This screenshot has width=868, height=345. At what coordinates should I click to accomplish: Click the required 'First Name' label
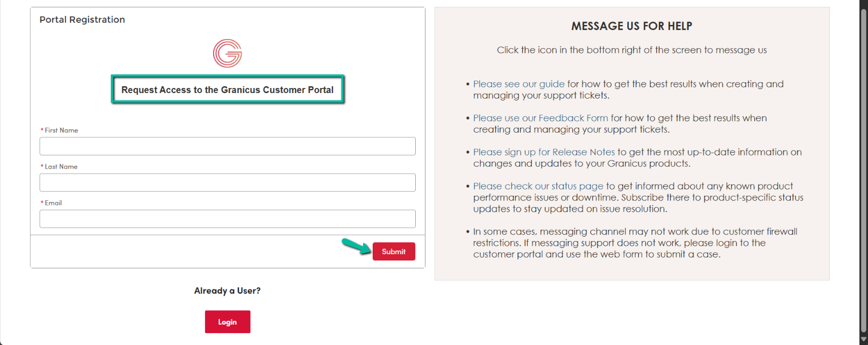click(59, 130)
